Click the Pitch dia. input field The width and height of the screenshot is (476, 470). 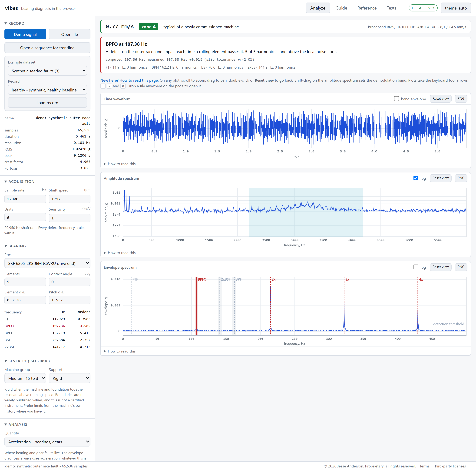[69, 300]
